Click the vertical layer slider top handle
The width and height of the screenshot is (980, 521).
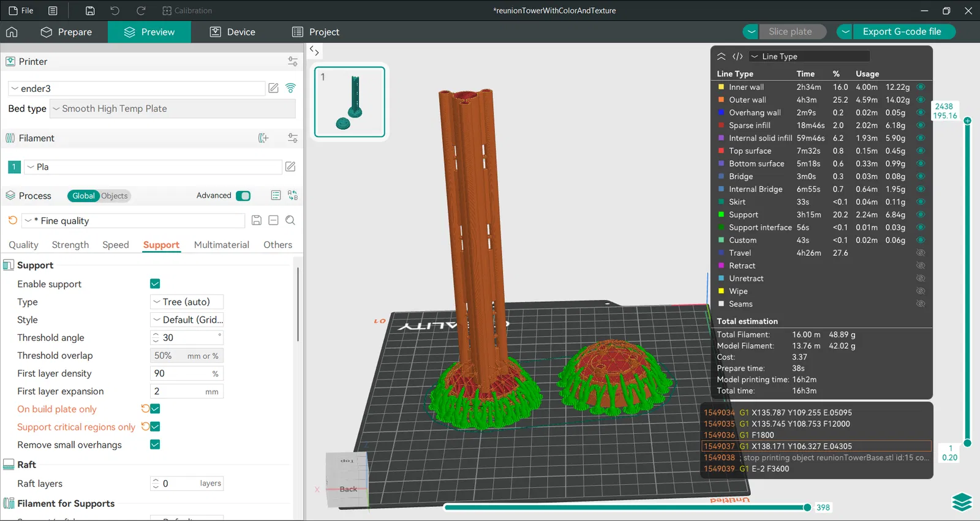(968, 121)
